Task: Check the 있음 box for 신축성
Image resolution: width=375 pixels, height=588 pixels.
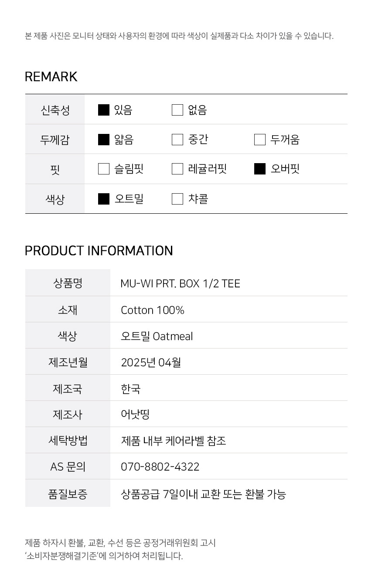Action: tap(104, 110)
